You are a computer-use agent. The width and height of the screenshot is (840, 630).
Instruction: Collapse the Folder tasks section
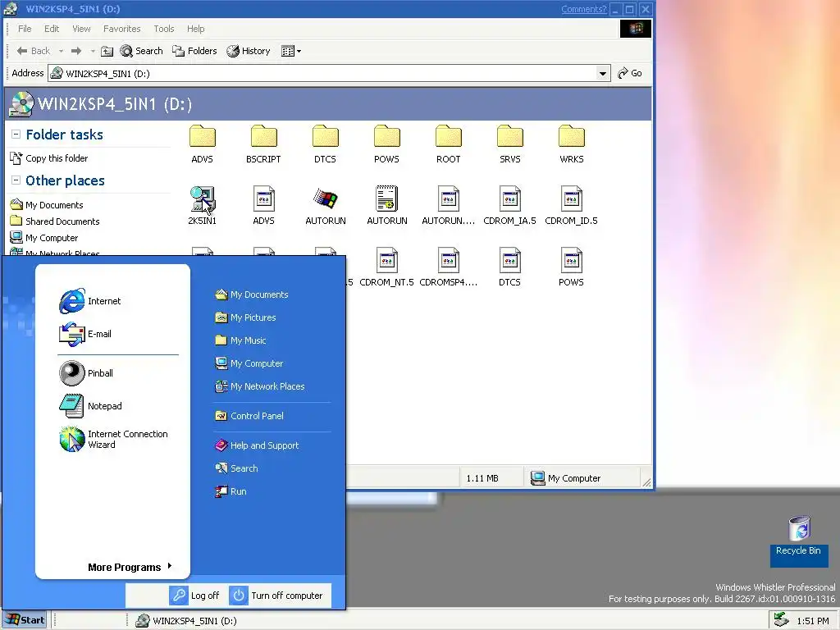click(16, 135)
